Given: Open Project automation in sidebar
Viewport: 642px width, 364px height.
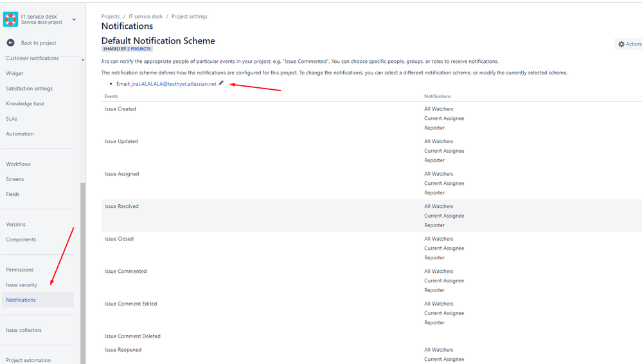Looking at the screenshot, I should pyautogui.click(x=28, y=360).
